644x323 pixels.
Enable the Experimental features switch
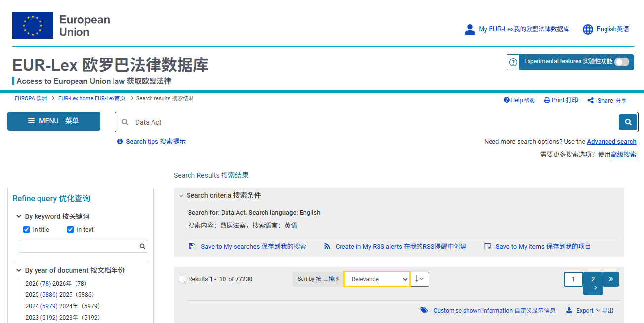click(x=622, y=62)
